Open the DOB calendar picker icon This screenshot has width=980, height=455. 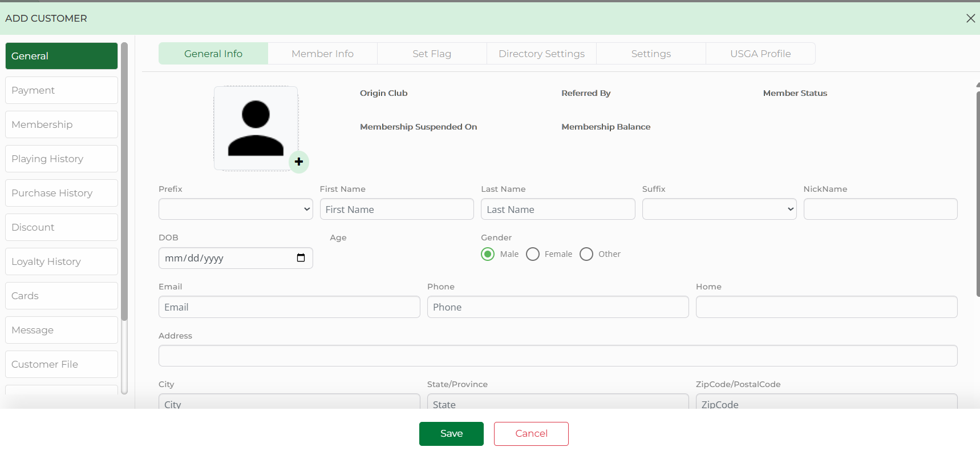click(x=301, y=258)
